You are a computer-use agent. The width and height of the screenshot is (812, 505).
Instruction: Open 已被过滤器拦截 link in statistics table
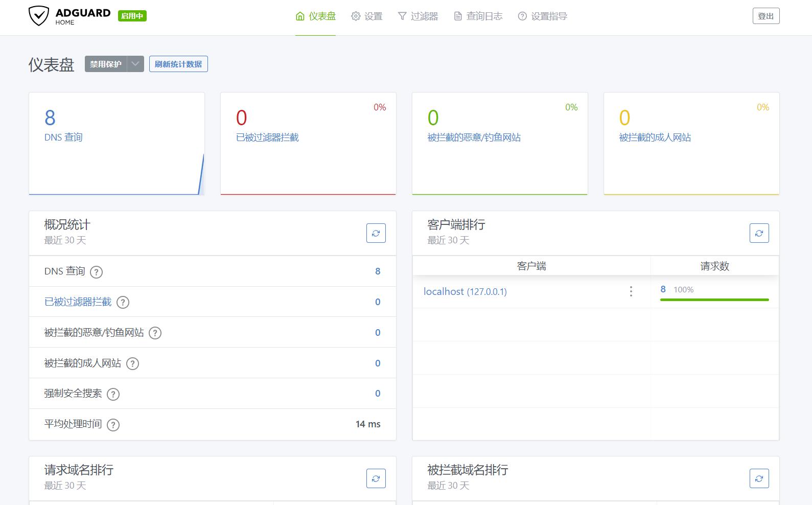(x=78, y=302)
